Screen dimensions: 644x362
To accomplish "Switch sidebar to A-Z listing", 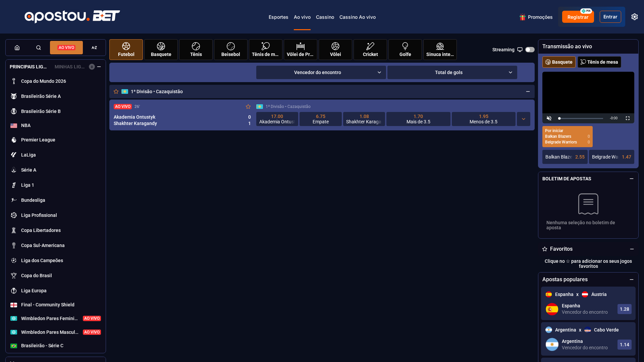I will [94, 48].
